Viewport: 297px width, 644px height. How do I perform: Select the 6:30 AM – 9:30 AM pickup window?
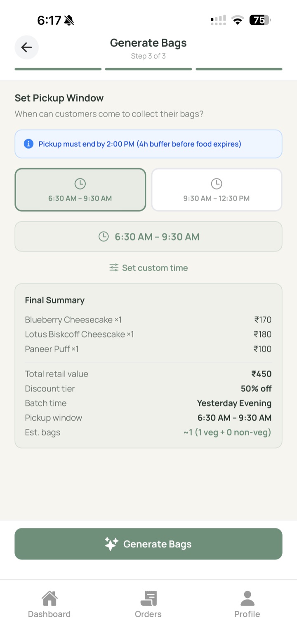[80, 189]
